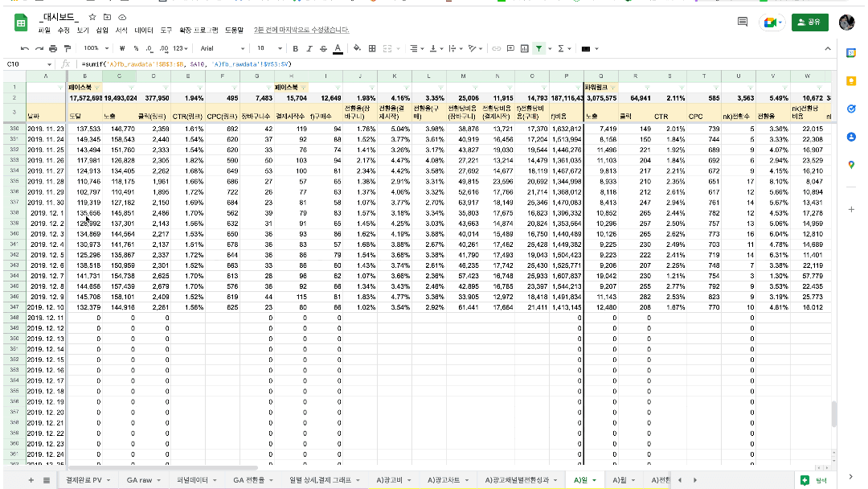The width and height of the screenshot is (868, 489).
Task: Toggle bold formatting
Action: point(296,49)
